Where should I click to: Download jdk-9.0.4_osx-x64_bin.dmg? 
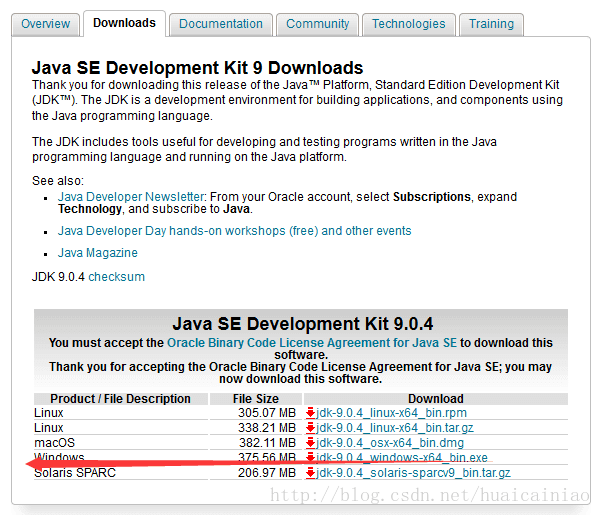pos(390,443)
